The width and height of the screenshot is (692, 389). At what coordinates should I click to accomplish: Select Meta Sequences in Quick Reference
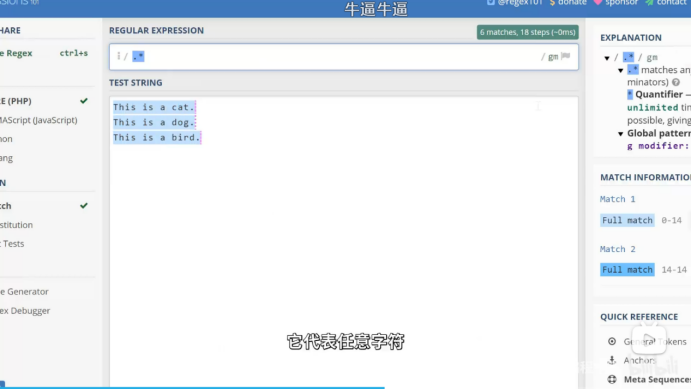pos(657,379)
